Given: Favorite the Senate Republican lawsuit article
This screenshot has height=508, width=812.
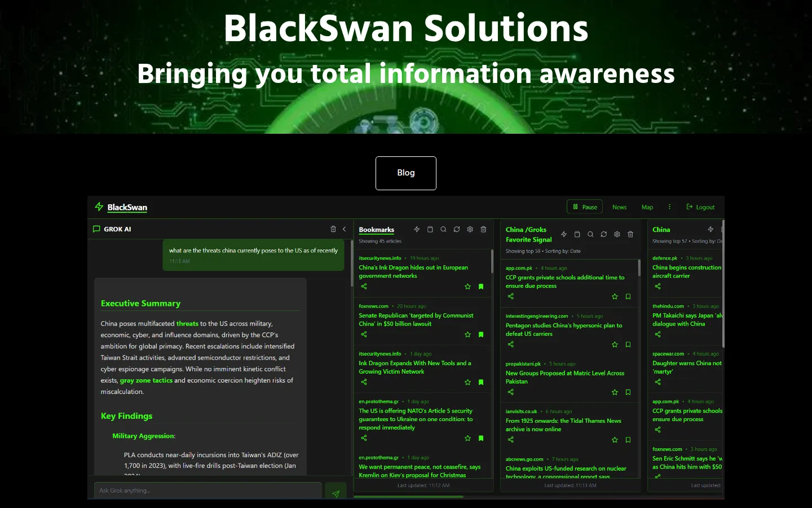Looking at the screenshot, I should 467,335.
